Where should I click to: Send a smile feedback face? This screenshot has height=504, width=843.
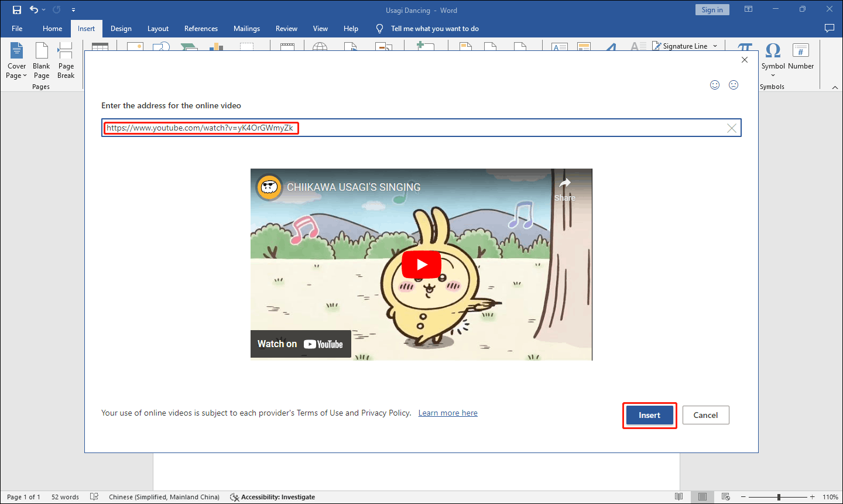pyautogui.click(x=715, y=85)
